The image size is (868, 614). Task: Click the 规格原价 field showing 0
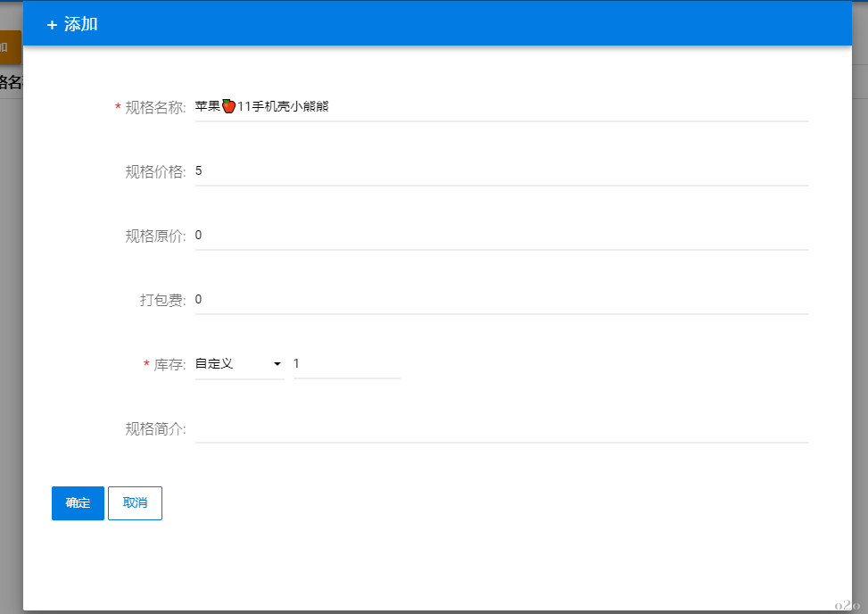tap(446, 234)
